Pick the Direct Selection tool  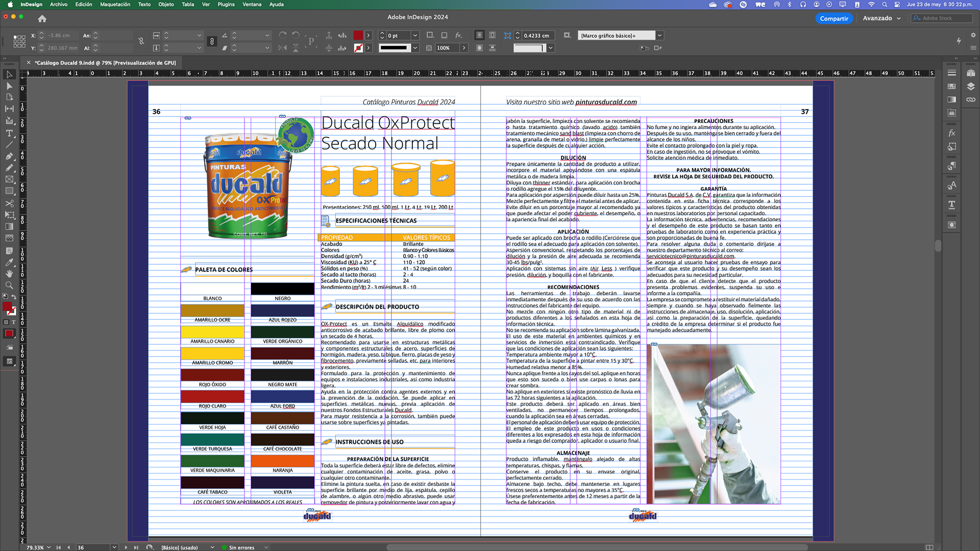tap(9, 86)
